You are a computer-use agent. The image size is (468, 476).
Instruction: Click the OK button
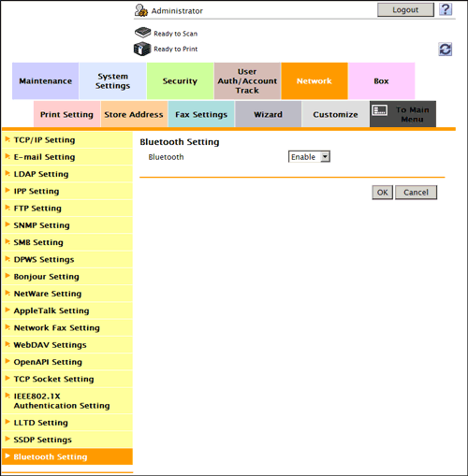click(383, 193)
